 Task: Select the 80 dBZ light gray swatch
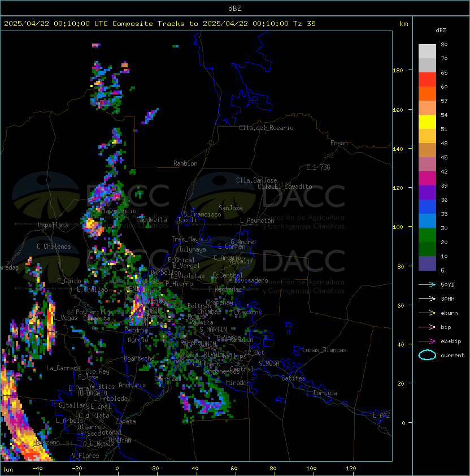427,51
